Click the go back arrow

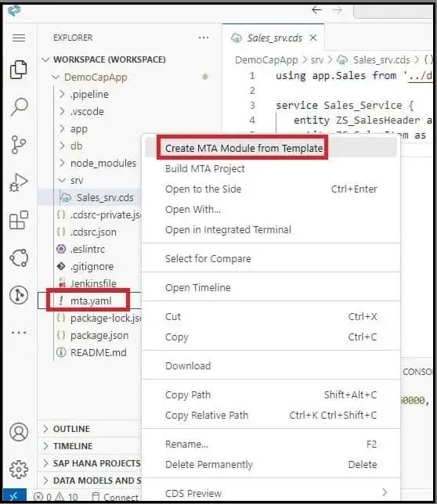(x=316, y=10)
